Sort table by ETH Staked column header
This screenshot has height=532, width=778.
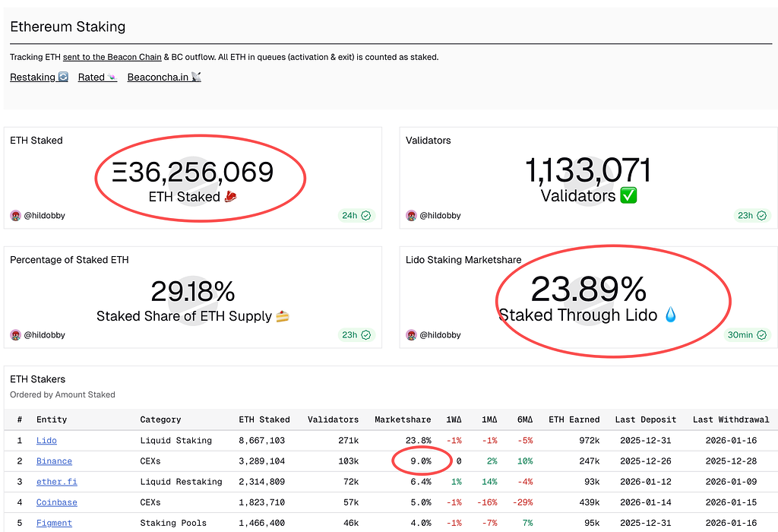click(x=264, y=420)
